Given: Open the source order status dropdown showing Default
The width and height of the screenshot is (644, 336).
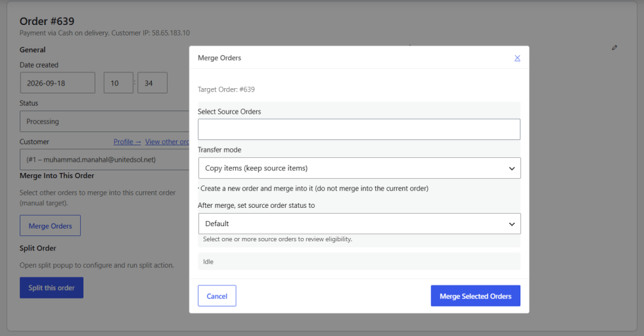Looking at the screenshot, I should [x=359, y=224].
